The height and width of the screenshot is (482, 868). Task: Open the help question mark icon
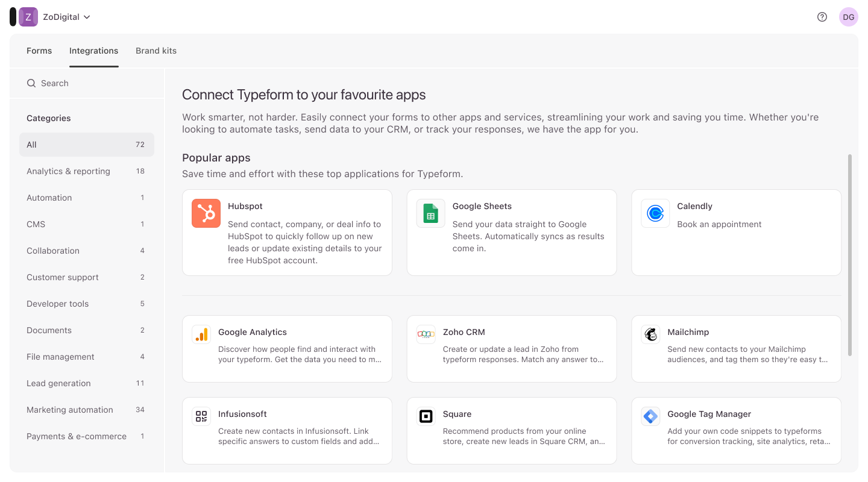[x=822, y=17]
